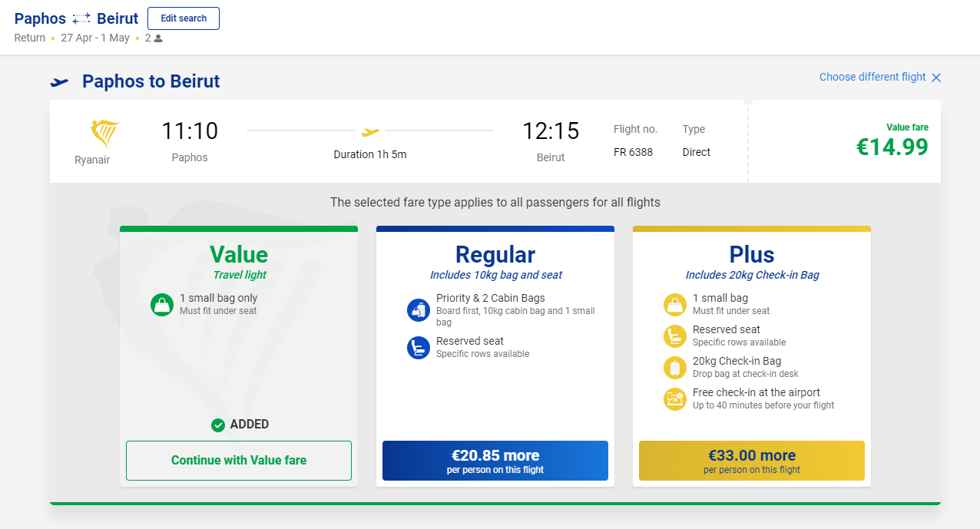The height and width of the screenshot is (529, 980).
Task: Click the yellow Reserved seat icon under Plus
Action: click(675, 336)
